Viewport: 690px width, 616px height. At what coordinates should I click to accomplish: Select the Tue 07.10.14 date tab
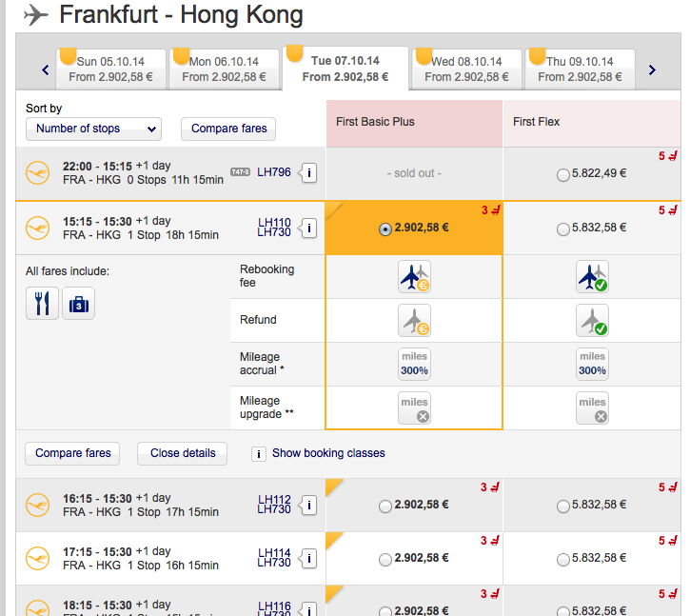tap(345, 69)
